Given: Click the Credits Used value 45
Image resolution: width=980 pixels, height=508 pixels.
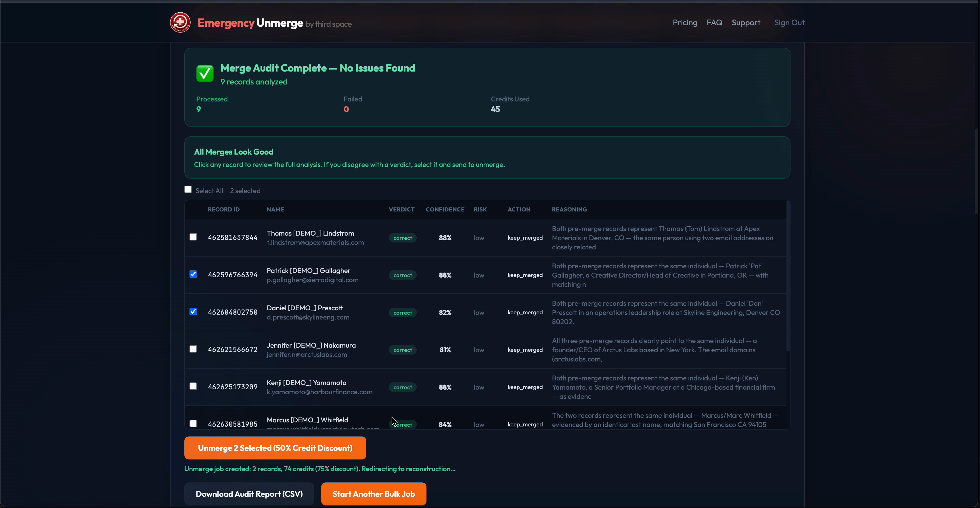Looking at the screenshot, I should [495, 109].
